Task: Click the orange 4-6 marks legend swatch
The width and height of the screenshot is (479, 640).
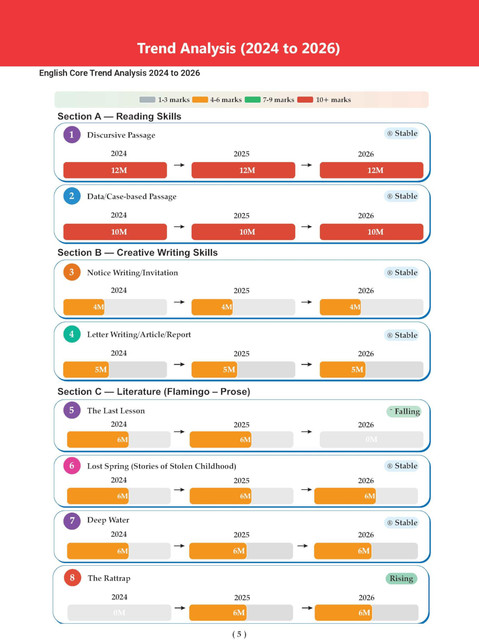Action: point(200,100)
